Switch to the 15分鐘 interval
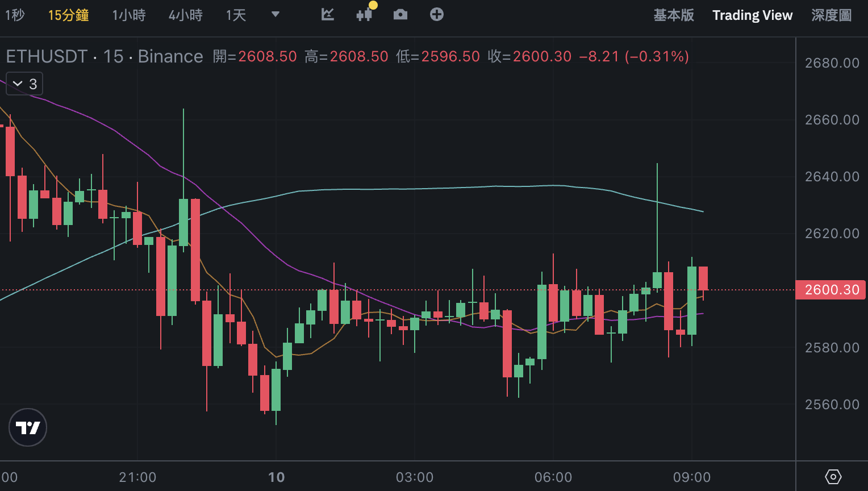Image resolution: width=868 pixels, height=491 pixels. click(x=68, y=15)
